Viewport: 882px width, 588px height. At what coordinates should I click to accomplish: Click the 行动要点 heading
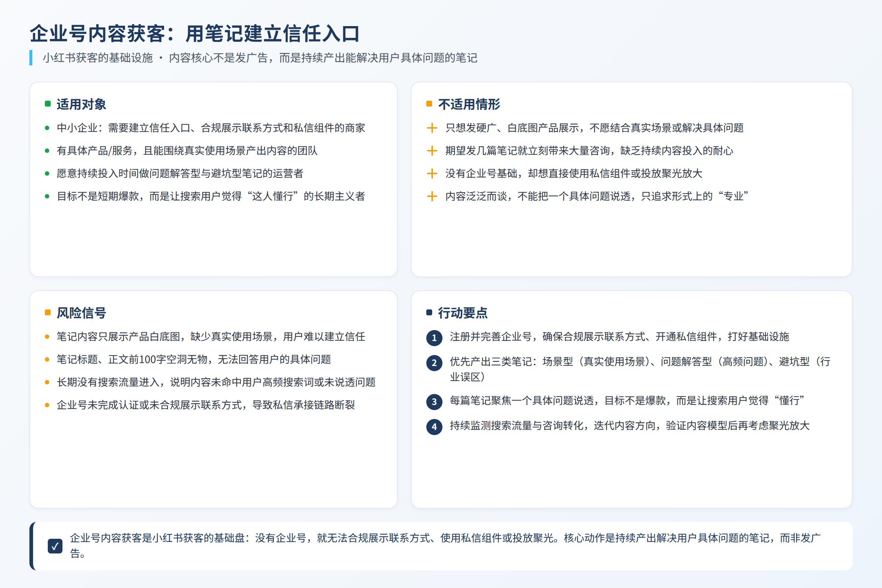click(463, 313)
